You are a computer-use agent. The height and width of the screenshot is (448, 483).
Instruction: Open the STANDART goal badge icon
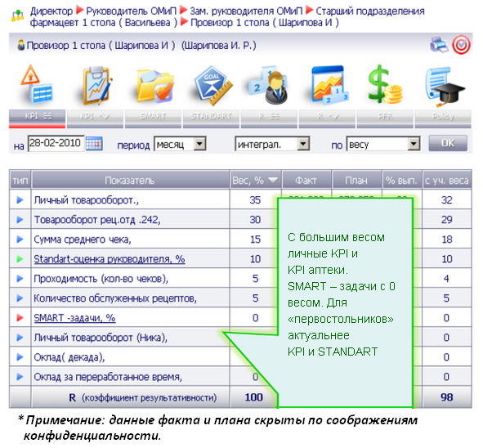pyautogui.click(x=212, y=85)
